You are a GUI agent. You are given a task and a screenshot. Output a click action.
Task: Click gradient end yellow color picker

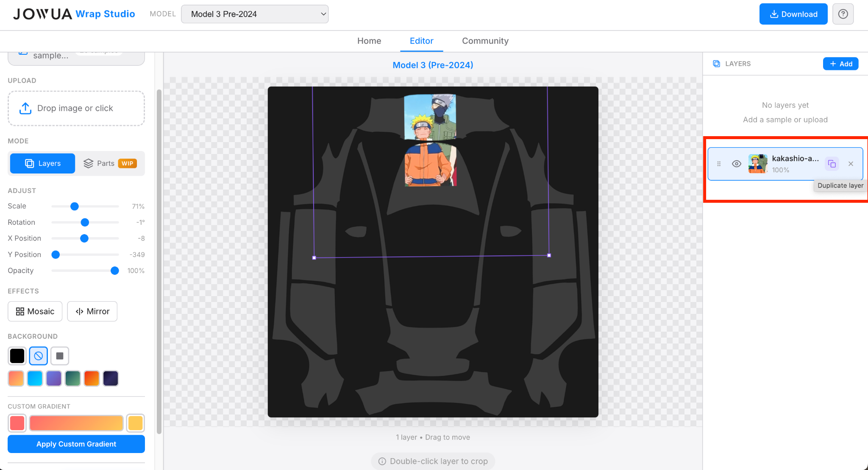point(136,423)
